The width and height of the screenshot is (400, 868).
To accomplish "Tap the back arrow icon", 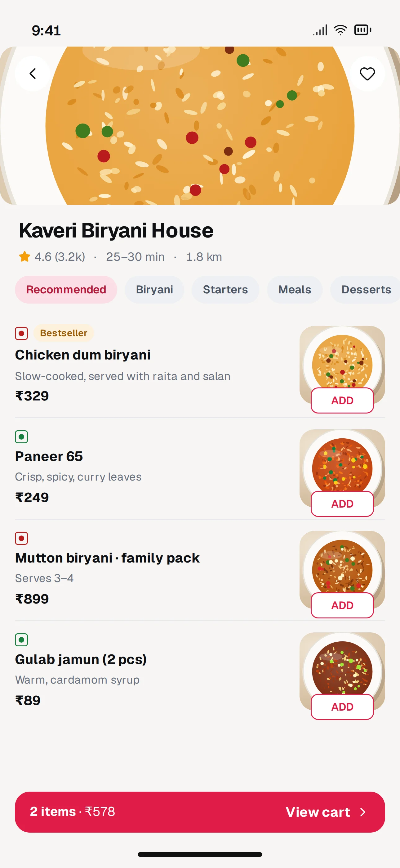I will [x=33, y=74].
